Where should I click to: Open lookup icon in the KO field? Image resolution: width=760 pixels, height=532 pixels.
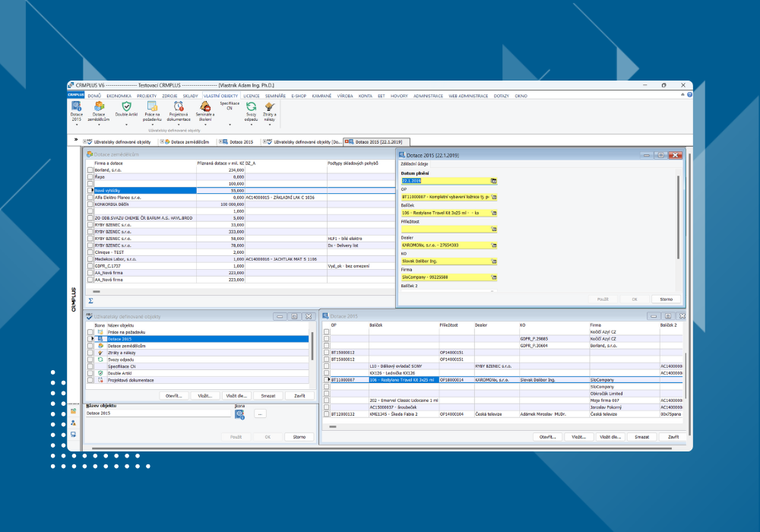pyautogui.click(x=494, y=261)
